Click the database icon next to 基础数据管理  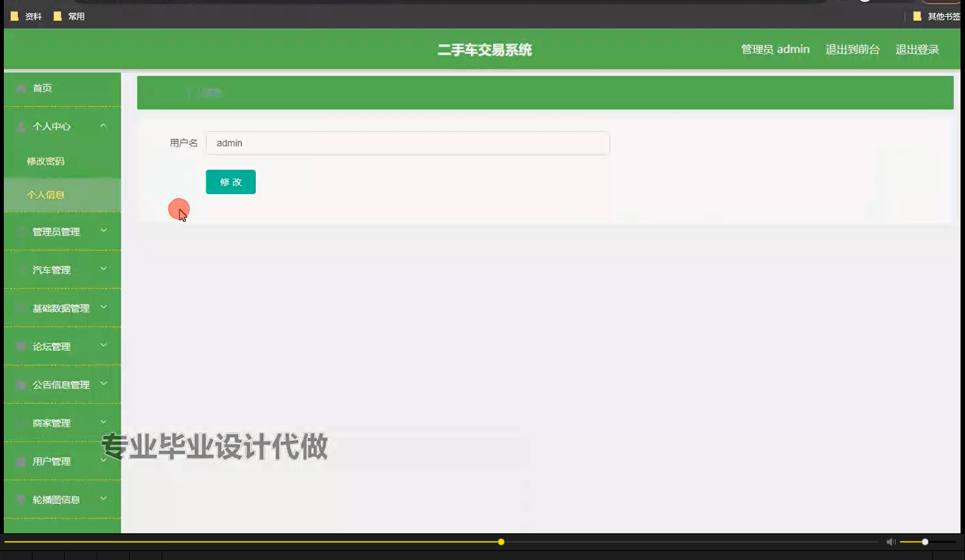click(x=20, y=308)
